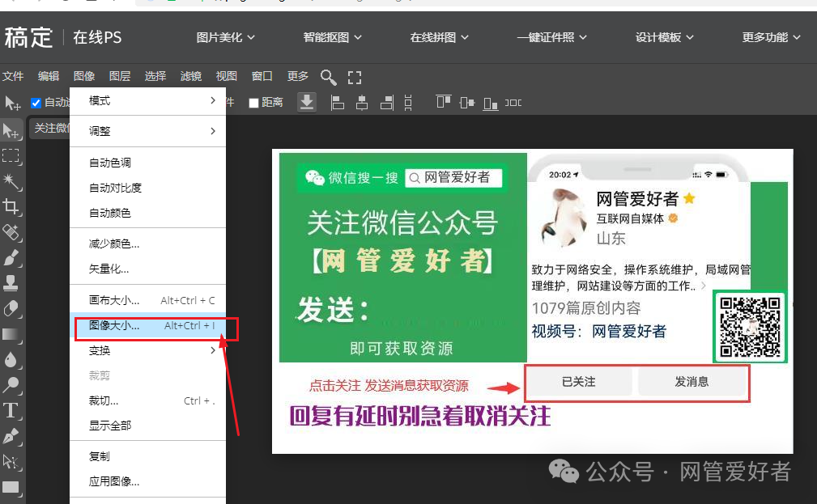Select the Magic Wand tool
Image resolution: width=817 pixels, height=504 pixels.
coord(11,180)
